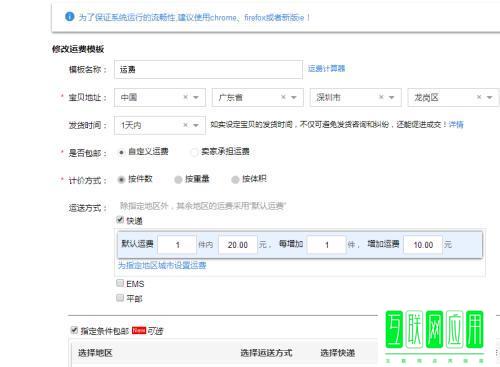The width and height of the screenshot is (500, 367).
Task: Click 为指定地区城市设置运费 link
Action: point(162,265)
